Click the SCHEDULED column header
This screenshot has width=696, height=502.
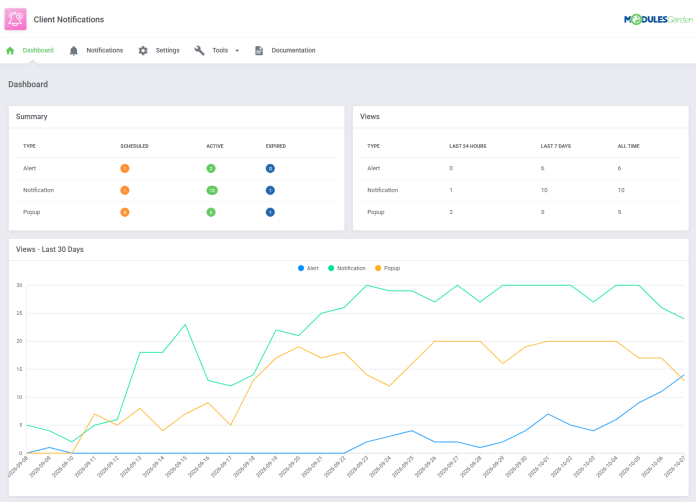134,146
